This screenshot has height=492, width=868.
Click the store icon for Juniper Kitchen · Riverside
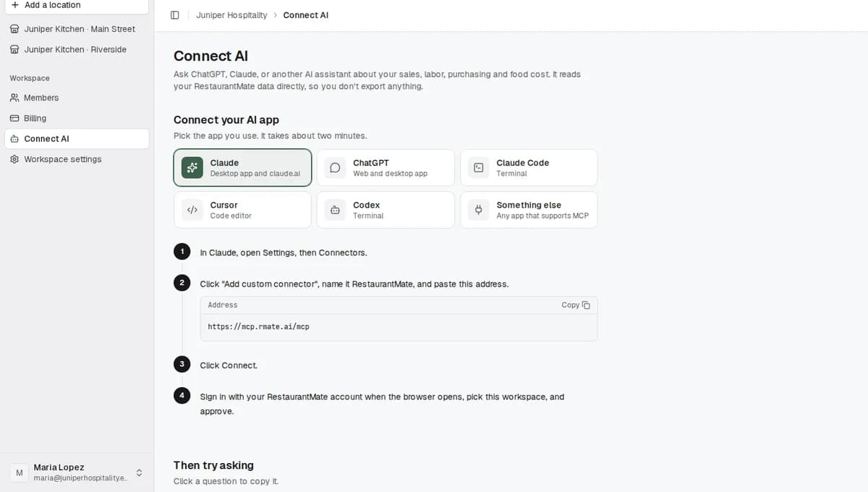click(x=14, y=50)
